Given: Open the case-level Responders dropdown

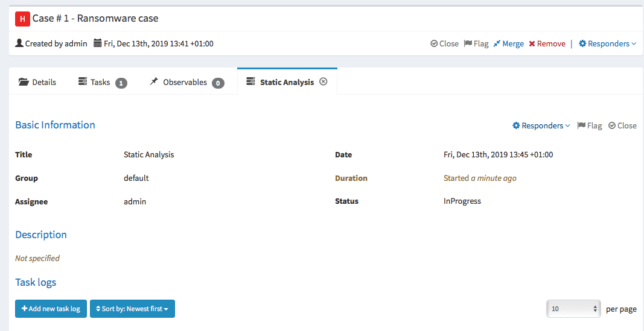Looking at the screenshot, I should click(607, 43).
